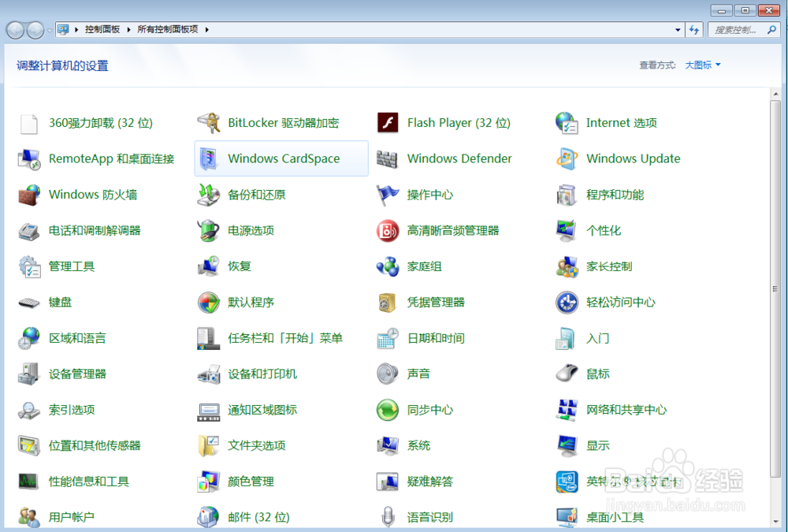This screenshot has width=788, height=532.
Task: Open the 区域和语言 link
Action: pos(77,338)
